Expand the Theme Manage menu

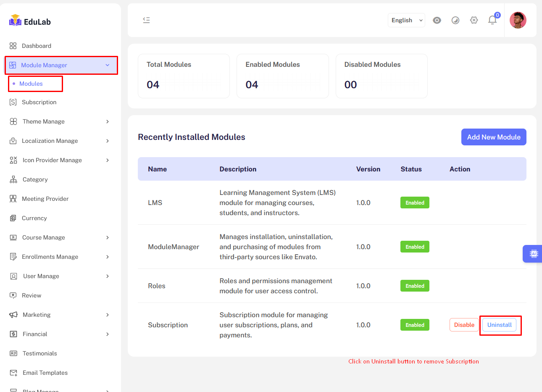tap(43, 121)
